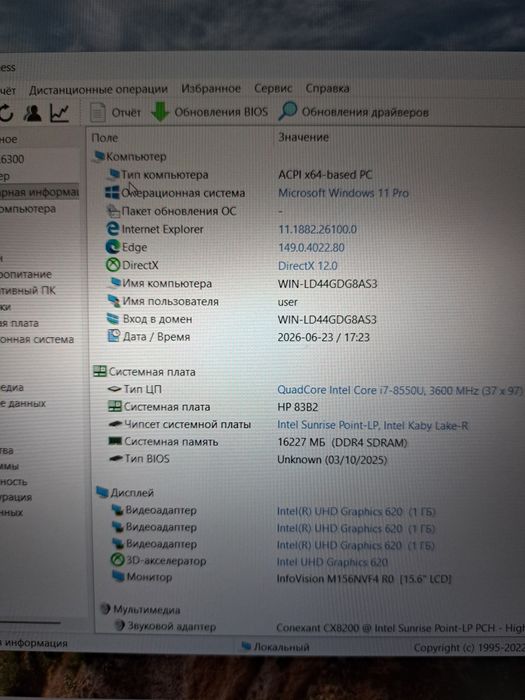Viewport: 525px width, 700px height.
Task: Select the HP 83B2 value
Action: 298,407
